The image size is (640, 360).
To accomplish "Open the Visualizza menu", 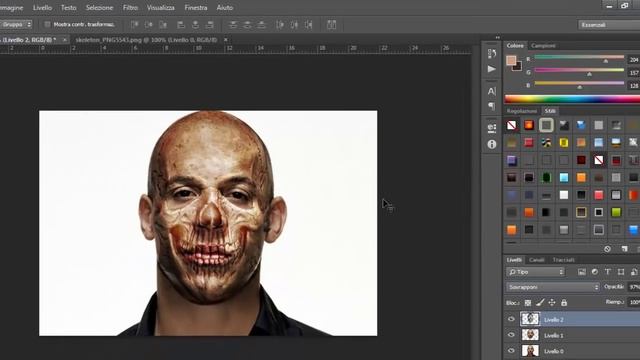I will pos(161,8).
